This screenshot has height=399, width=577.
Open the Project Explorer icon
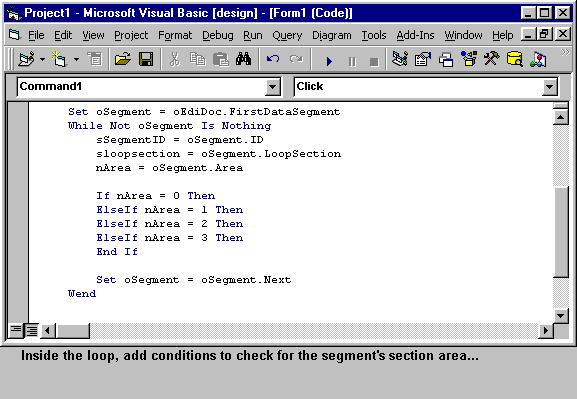pyautogui.click(x=400, y=59)
